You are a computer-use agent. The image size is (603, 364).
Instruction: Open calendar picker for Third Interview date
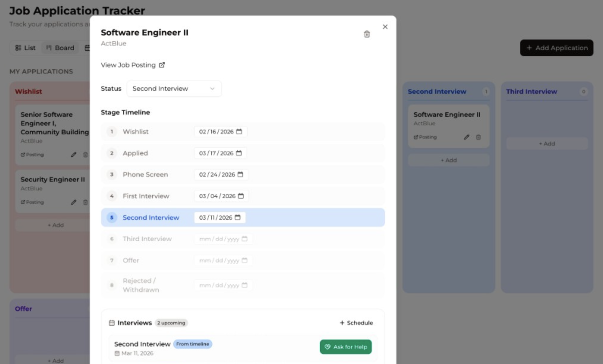[244, 239]
